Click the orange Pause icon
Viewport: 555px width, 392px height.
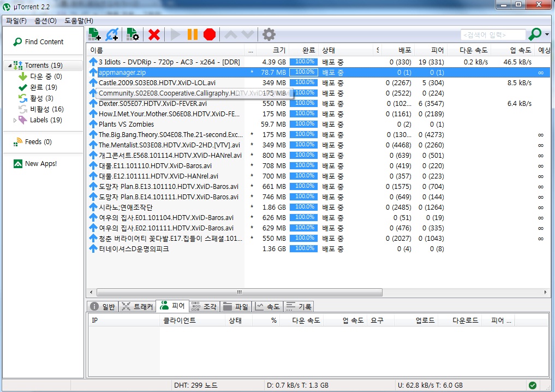click(192, 34)
